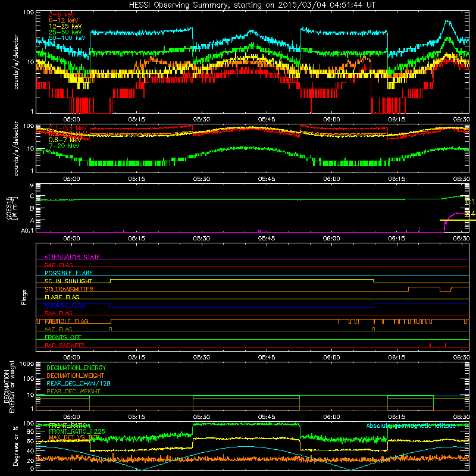Click the yellow B4 marker label
The image size is (476, 476).
point(470,214)
